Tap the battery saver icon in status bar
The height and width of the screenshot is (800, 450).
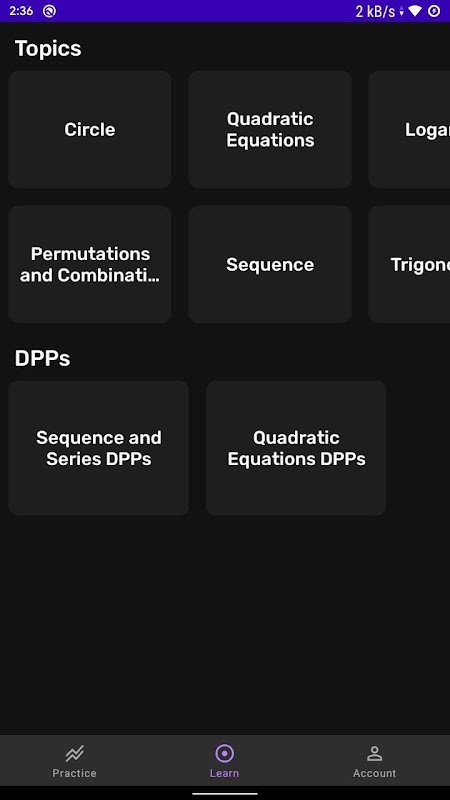coord(434,11)
